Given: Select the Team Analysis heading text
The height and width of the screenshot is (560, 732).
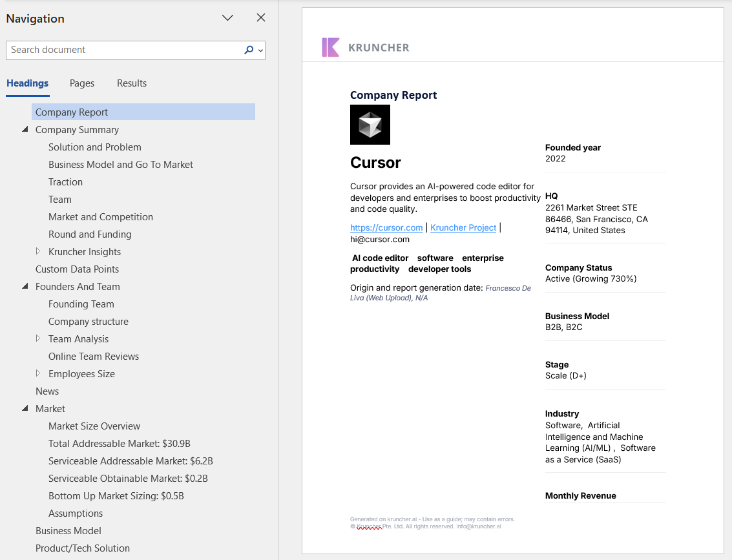Looking at the screenshot, I should (78, 339).
